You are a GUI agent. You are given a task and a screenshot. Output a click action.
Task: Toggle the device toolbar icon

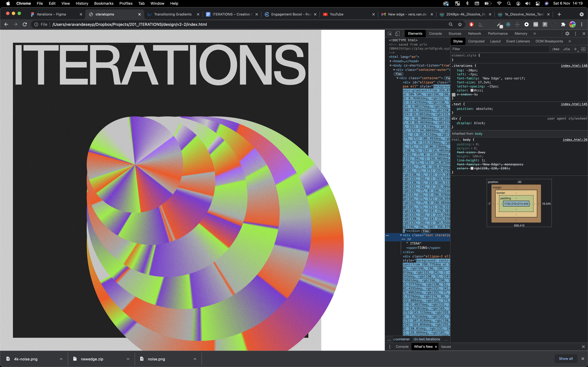click(398, 34)
